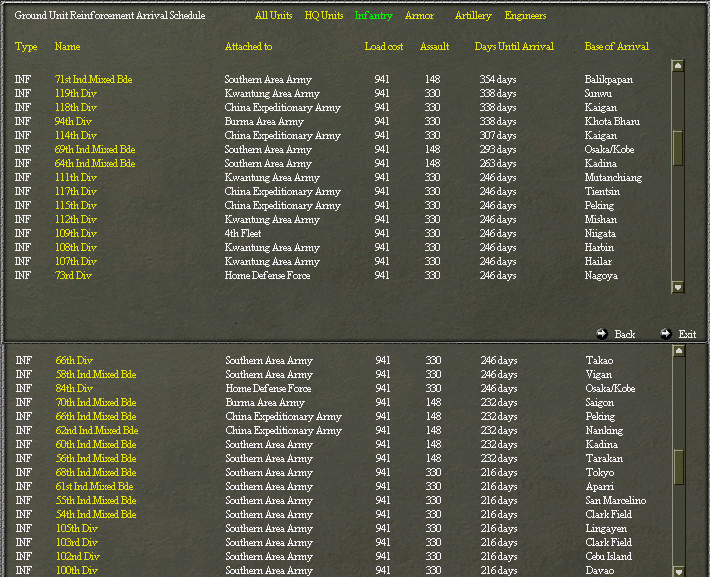Click the lower list's scroll-up arrow

point(679,351)
